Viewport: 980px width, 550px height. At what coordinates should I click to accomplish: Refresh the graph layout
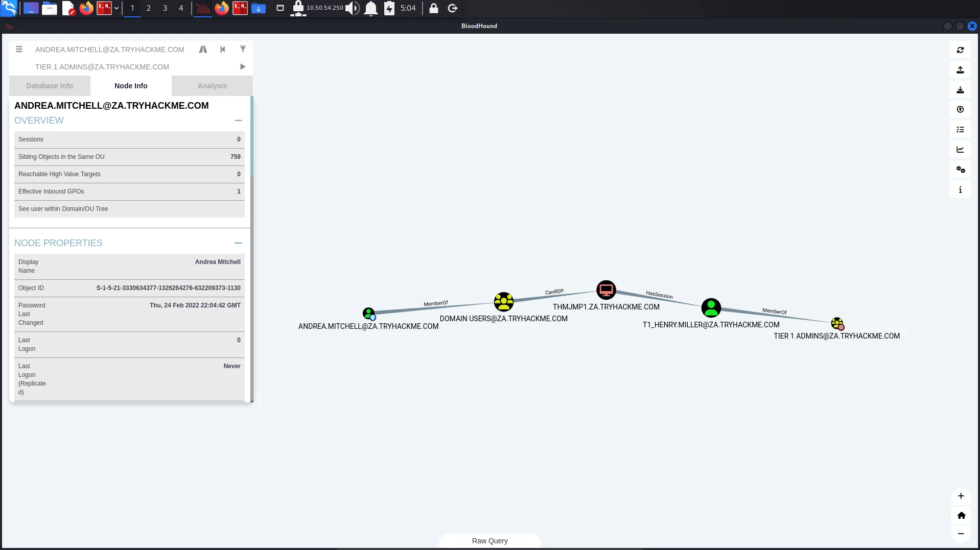pyautogui.click(x=960, y=50)
